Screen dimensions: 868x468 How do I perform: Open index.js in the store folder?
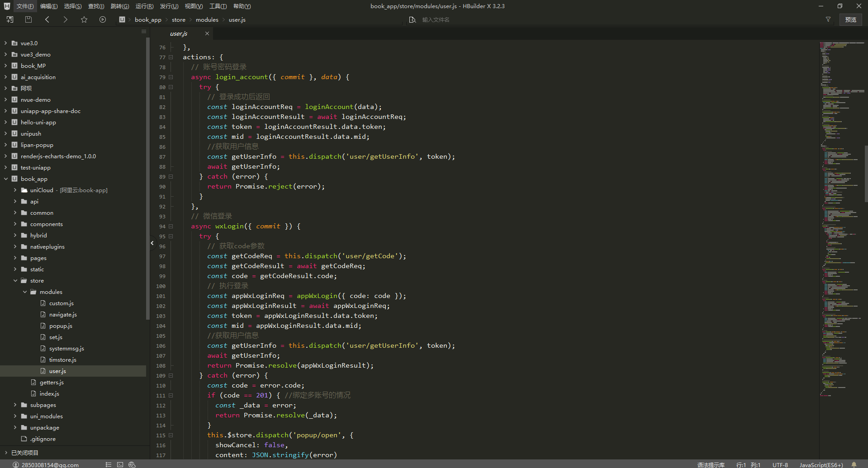[x=49, y=394]
